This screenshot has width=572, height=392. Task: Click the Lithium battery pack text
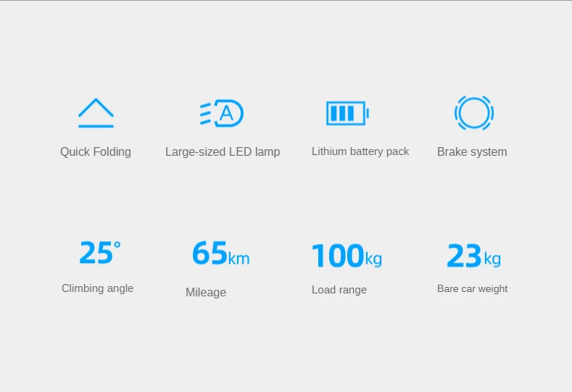point(360,151)
